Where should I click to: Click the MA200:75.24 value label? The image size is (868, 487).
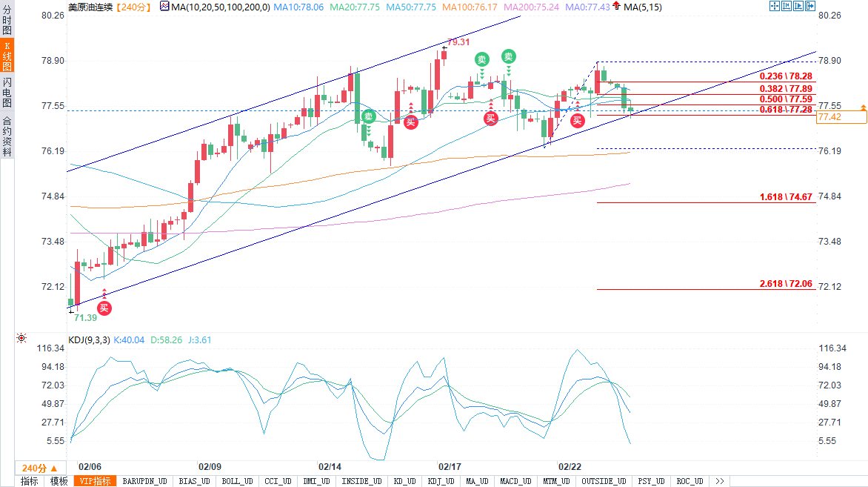tap(532, 7)
